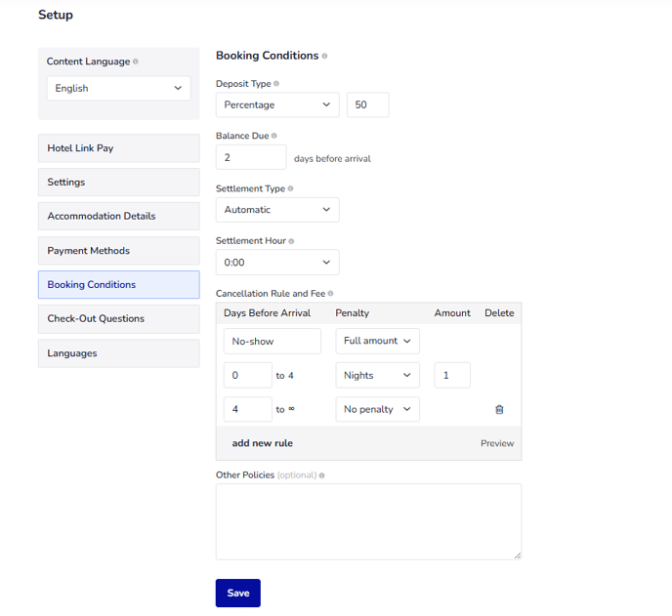Click the info icon beside Deposit Type
The image size is (672, 616).
276,84
